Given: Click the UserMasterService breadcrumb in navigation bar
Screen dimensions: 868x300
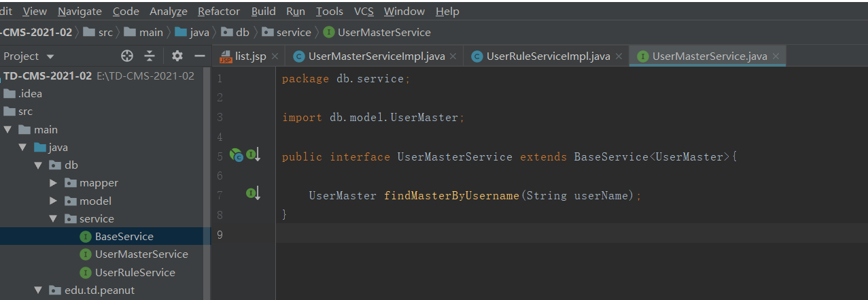Looking at the screenshot, I should pos(377,32).
